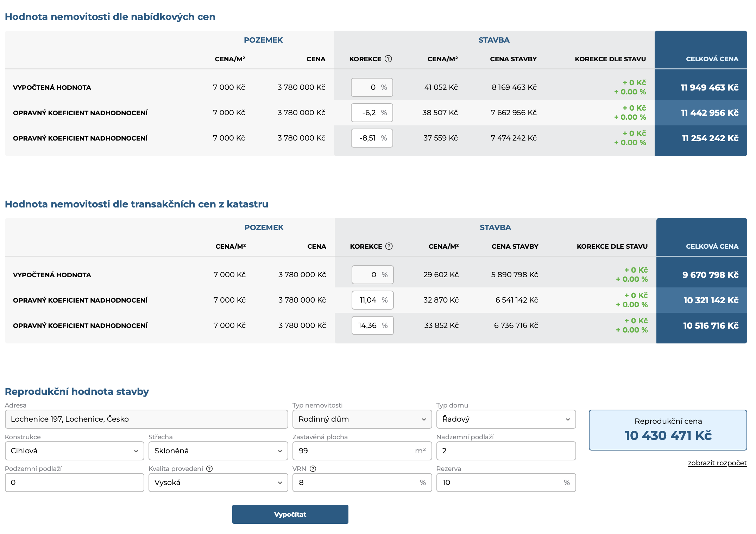756x534 pixels.
Task: Click the Reprodukční cena result box
Action: [x=668, y=430]
